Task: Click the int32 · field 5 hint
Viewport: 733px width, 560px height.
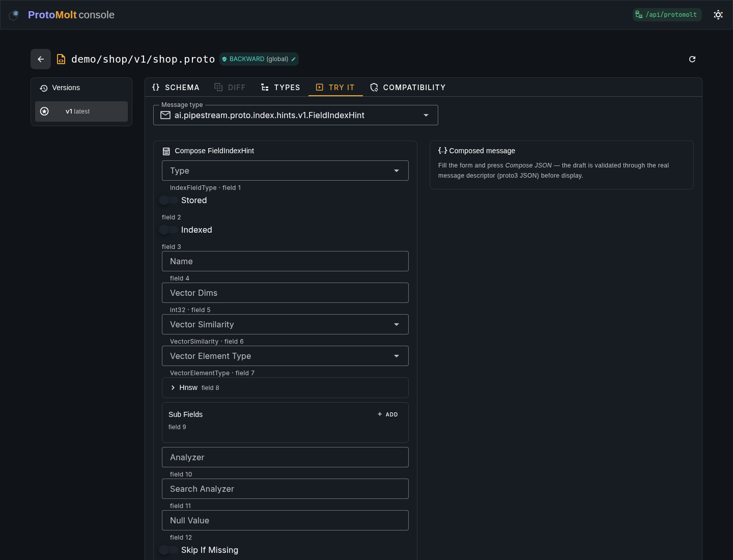Action: 190,310
